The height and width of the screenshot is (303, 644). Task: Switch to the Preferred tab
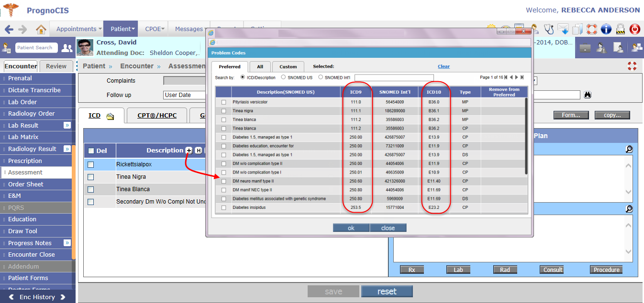pyautogui.click(x=230, y=67)
